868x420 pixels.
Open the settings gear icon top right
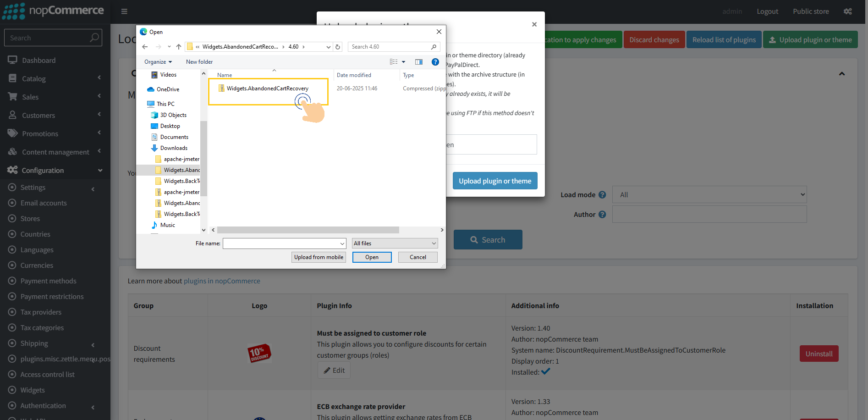pos(848,11)
